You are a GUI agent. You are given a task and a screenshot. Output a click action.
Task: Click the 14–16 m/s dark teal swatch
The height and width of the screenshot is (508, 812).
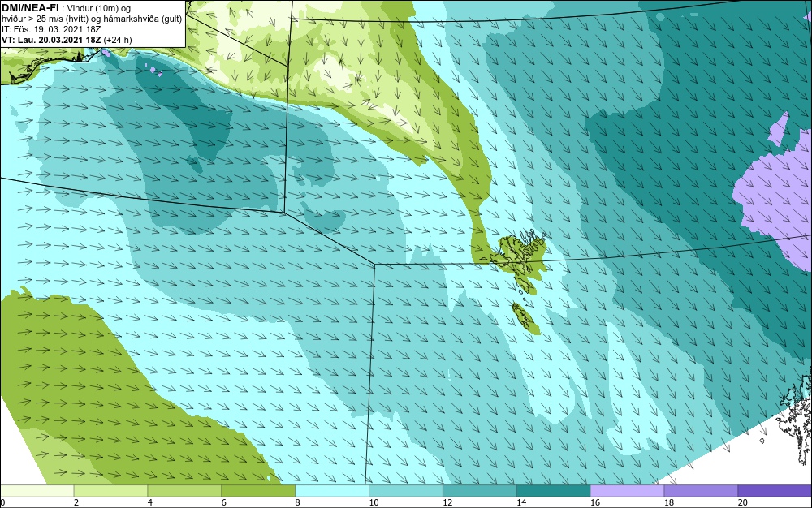(x=554, y=491)
